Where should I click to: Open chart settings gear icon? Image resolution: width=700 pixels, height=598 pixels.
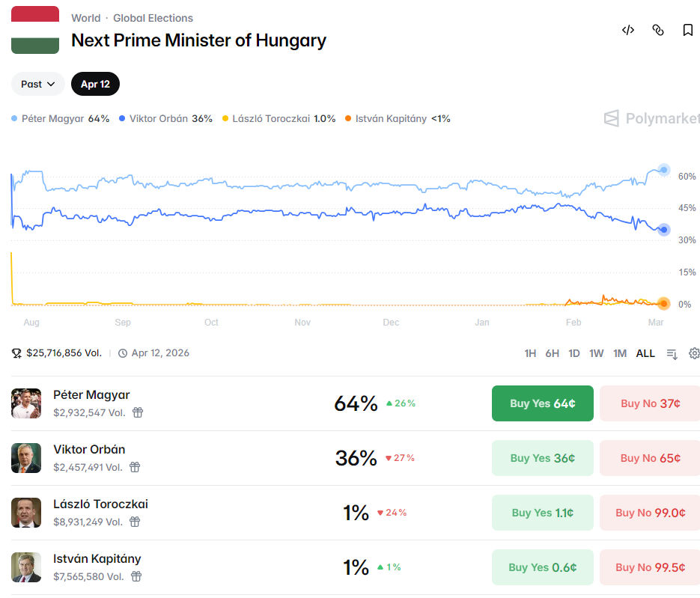694,353
